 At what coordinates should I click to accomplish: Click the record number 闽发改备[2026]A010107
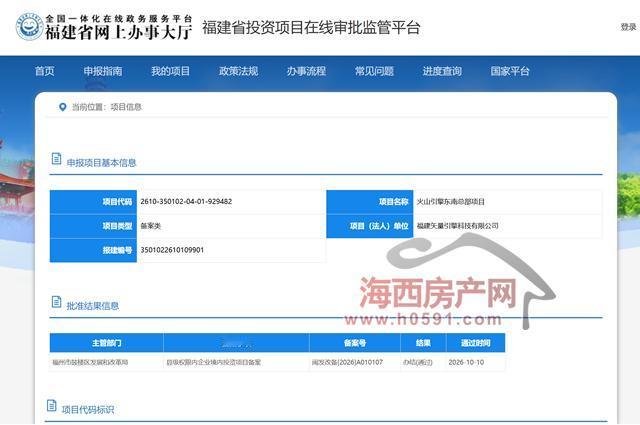pyautogui.click(x=347, y=362)
